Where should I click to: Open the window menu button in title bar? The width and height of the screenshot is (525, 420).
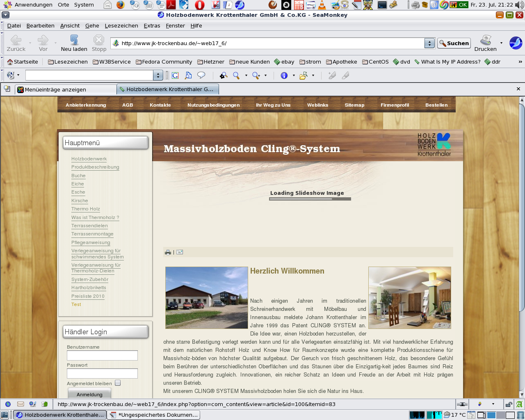click(5, 15)
